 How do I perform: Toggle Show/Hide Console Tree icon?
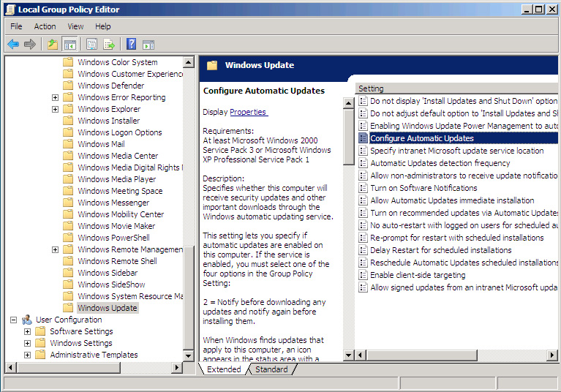pyautogui.click(x=70, y=45)
